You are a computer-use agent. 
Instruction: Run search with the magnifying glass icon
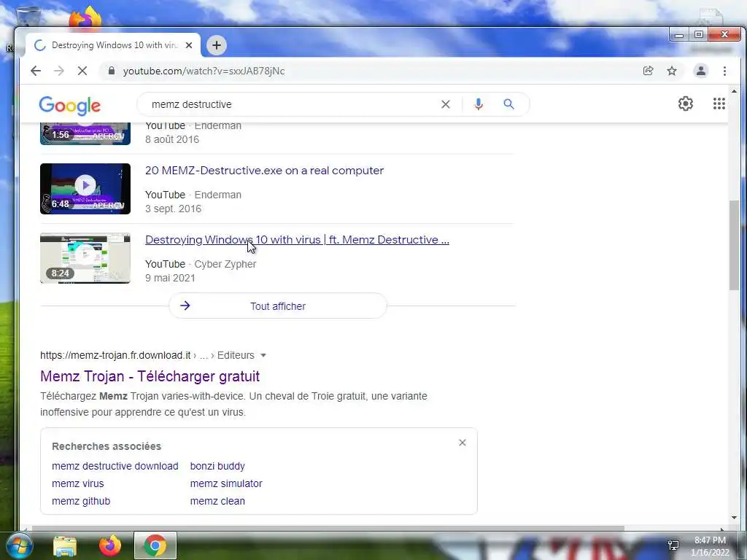coord(508,104)
